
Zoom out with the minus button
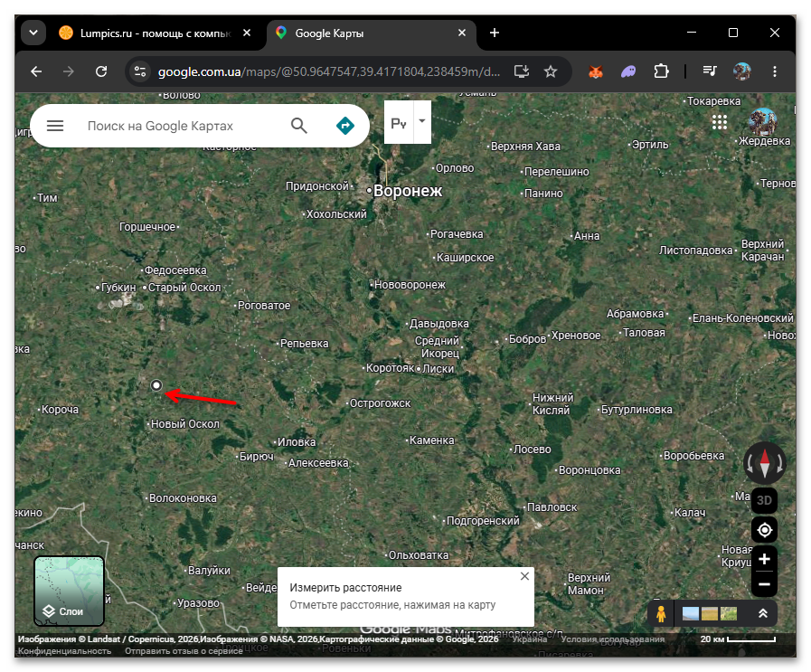coord(765,584)
